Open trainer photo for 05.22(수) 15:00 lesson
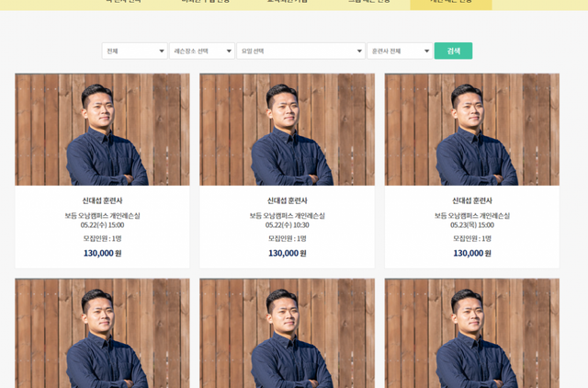This screenshot has width=588, height=388. coord(102,130)
